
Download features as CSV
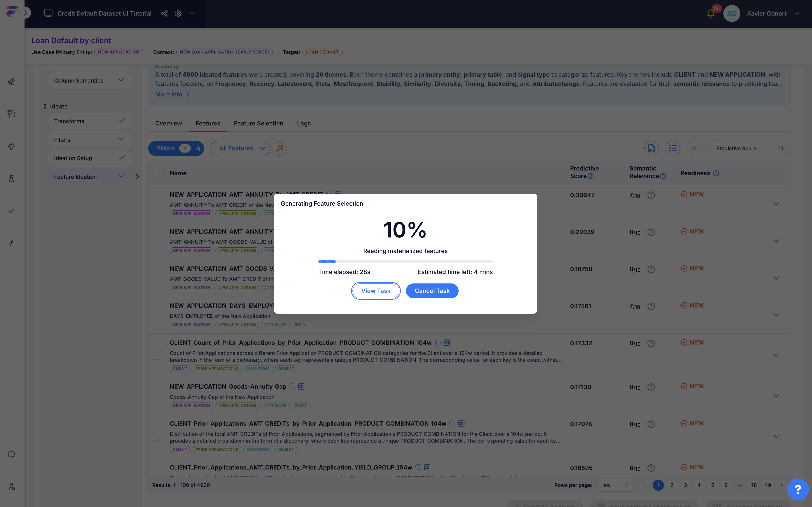(x=651, y=148)
